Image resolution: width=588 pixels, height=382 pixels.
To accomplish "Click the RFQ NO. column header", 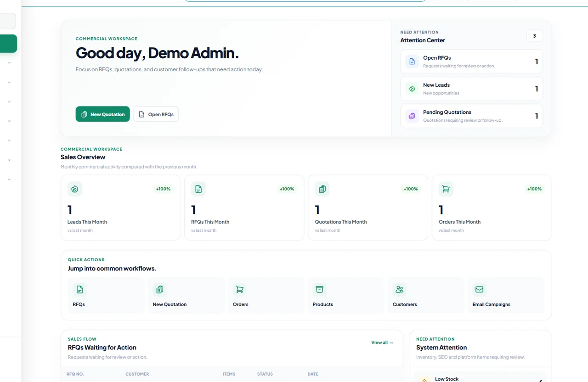I will click(75, 374).
